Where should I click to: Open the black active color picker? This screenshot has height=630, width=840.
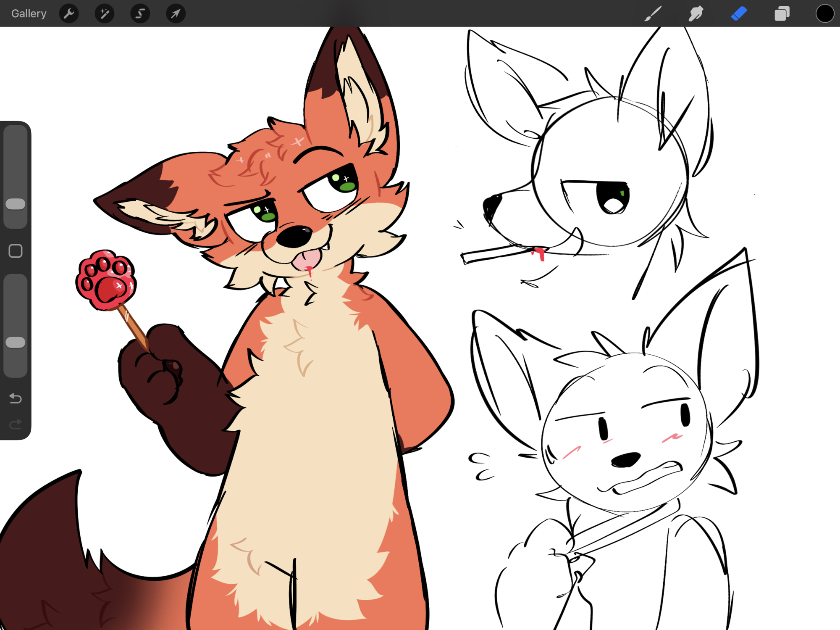click(824, 13)
